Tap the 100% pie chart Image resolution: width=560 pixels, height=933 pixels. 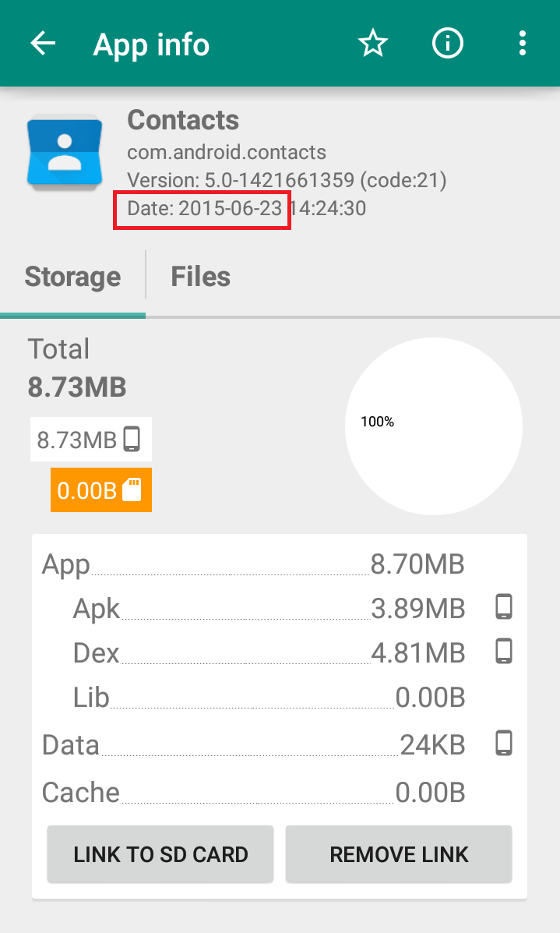[x=433, y=426]
